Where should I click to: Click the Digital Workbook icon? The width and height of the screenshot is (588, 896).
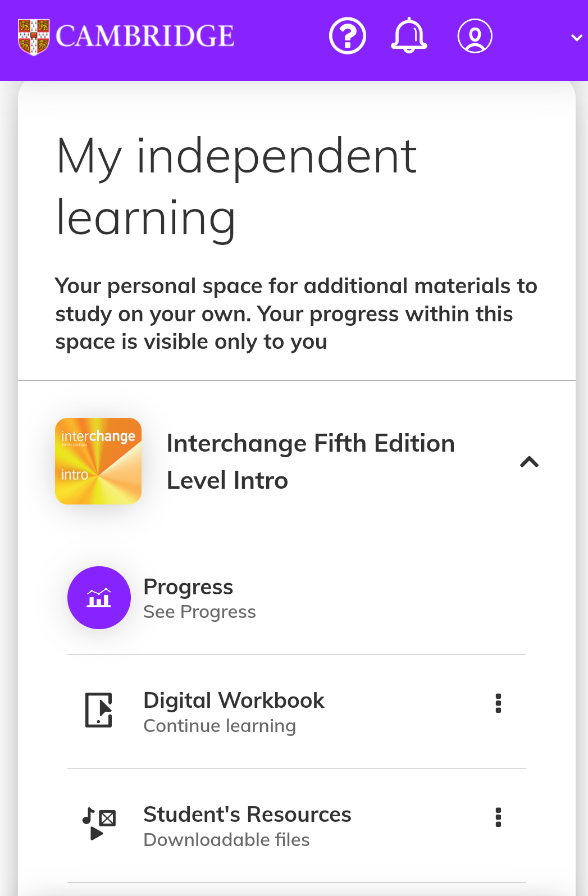coord(99,710)
